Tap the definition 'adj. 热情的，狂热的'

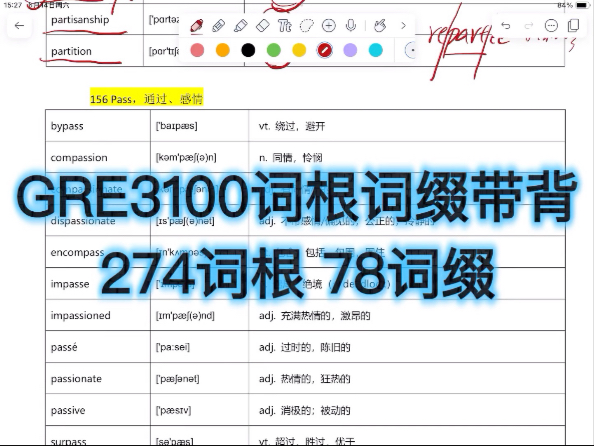point(305,379)
